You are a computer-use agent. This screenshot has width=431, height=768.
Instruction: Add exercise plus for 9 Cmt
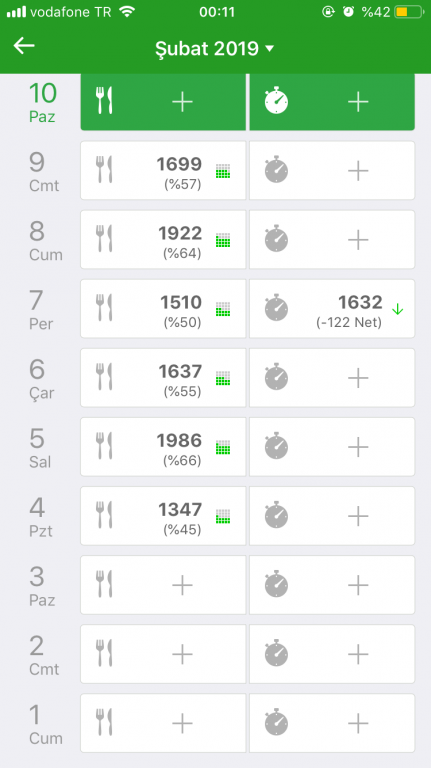point(358,171)
